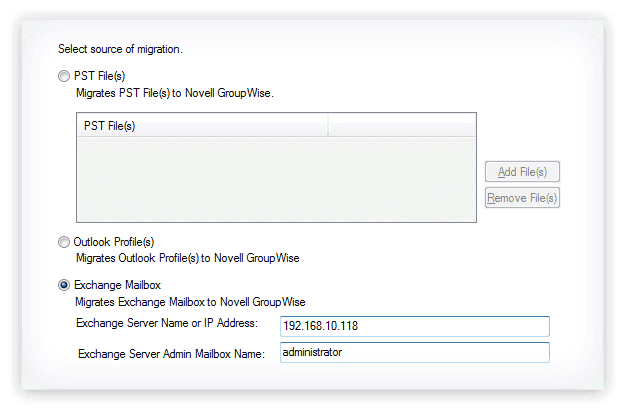Click the 'Exchange Server Admin Mailbox Name:' label
The width and height of the screenshot is (624, 409).
click(171, 354)
